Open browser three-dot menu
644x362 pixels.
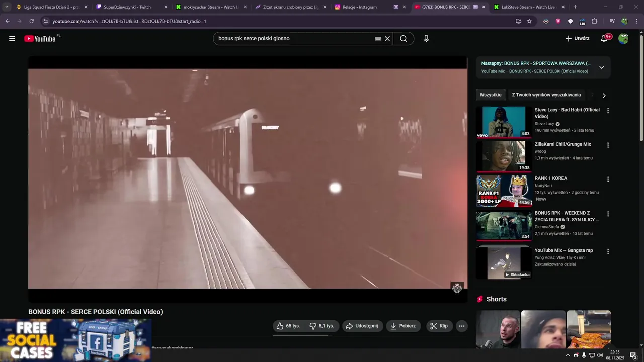pos(637,21)
